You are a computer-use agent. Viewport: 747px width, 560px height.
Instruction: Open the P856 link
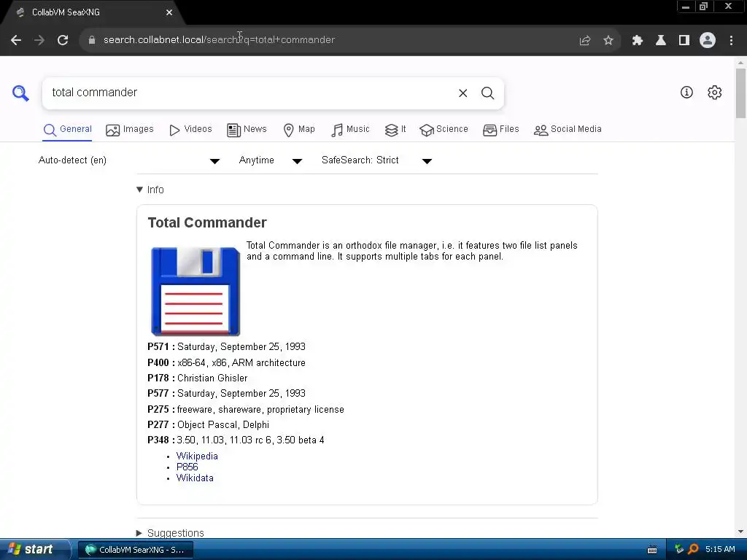pos(187,467)
